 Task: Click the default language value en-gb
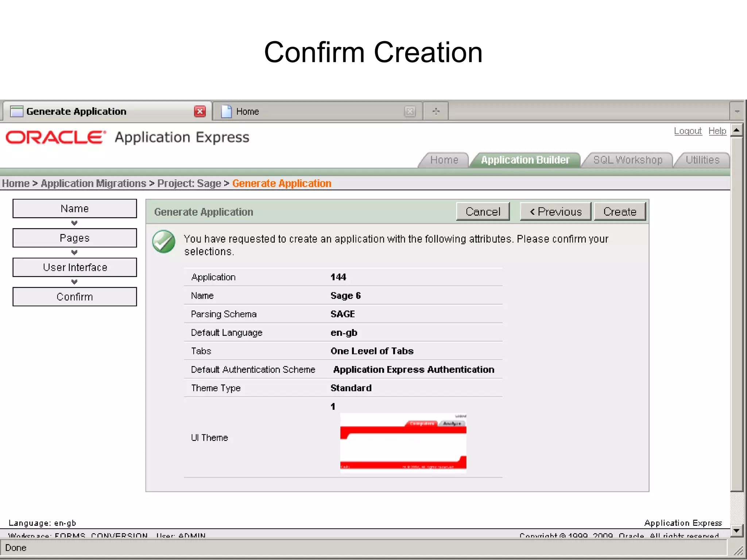344,333
